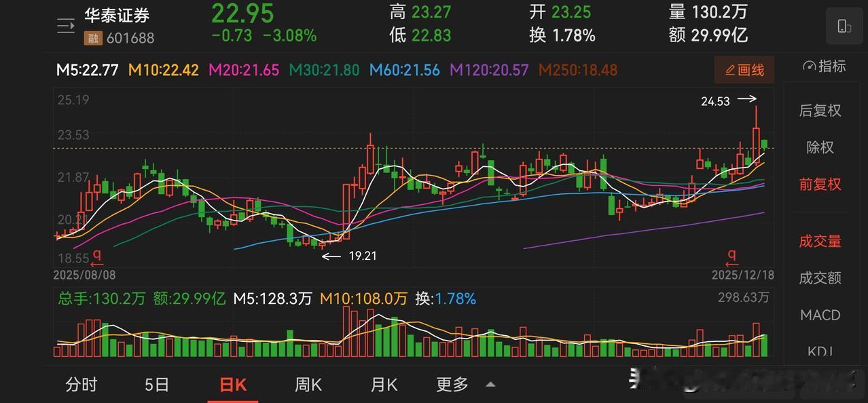Click the M5:22.77 moving average label

(x=87, y=70)
